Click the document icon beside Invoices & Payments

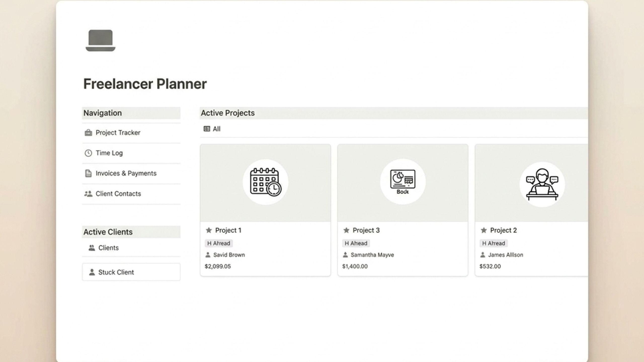tap(88, 173)
